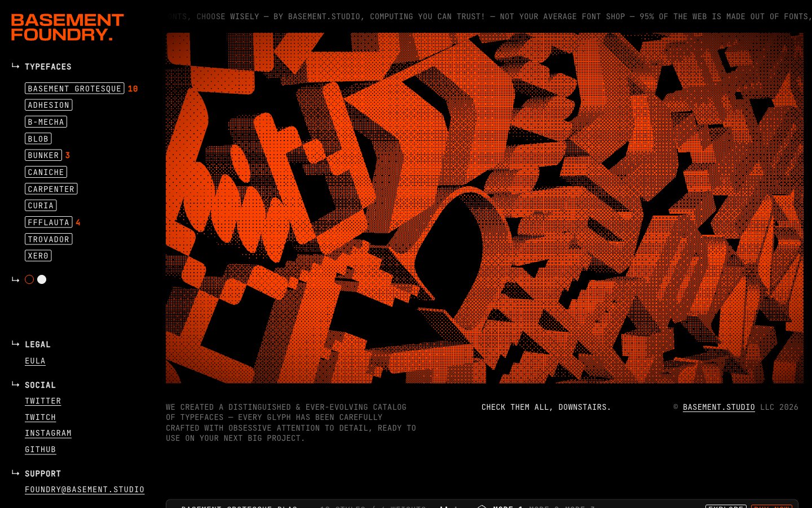The height and width of the screenshot is (508, 812).
Task: Click 'Check them all, downstairs.' text
Action: click(x=546, y=407)
